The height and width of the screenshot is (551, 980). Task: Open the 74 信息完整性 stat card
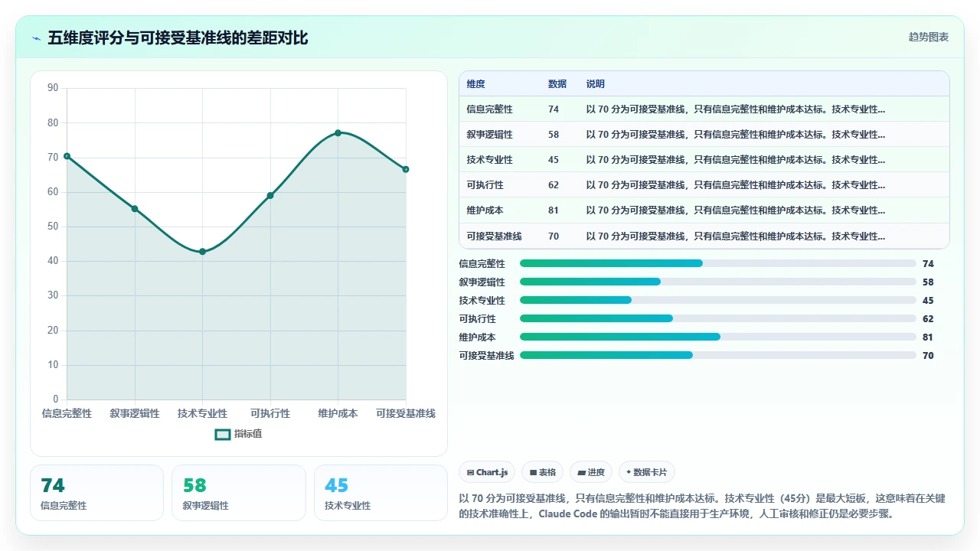tap(96, 493)
